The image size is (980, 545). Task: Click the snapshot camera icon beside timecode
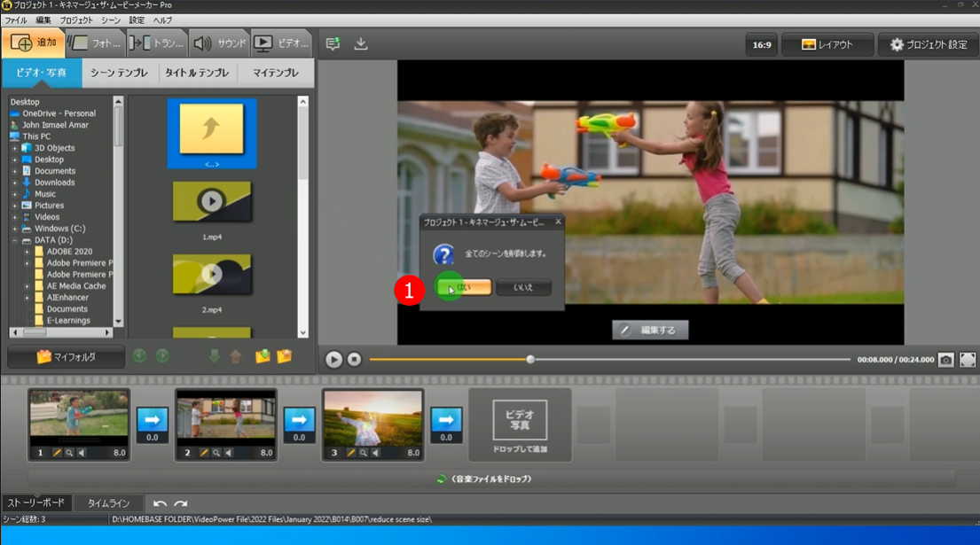click(x=946, y=360)
